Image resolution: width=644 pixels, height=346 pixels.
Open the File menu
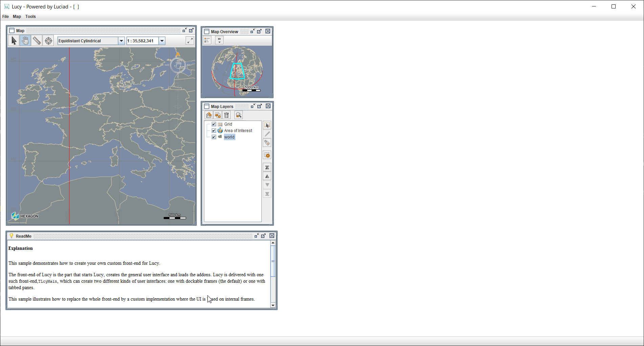[5, 16]
